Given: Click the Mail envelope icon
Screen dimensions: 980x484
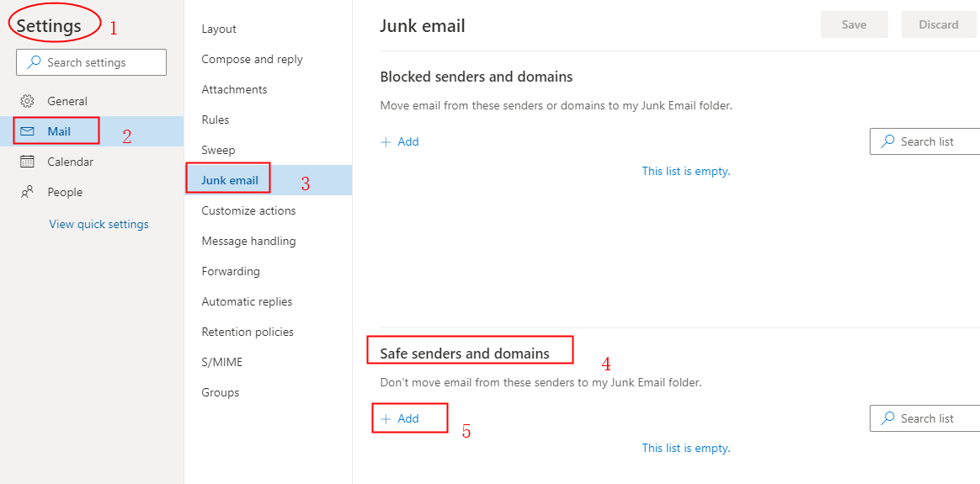Looking at the screenshot, I should tap(27, 131).
